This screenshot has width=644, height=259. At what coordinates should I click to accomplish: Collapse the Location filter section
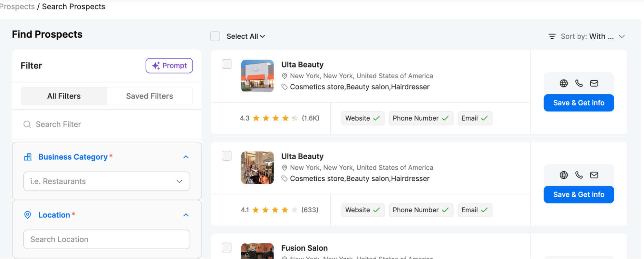(186, 215)
